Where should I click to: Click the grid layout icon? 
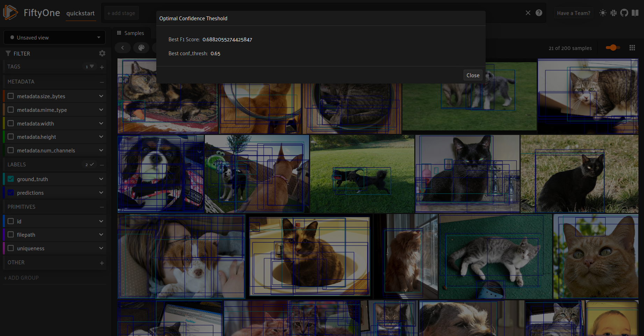pyautogui.click(x=632, y=48)
